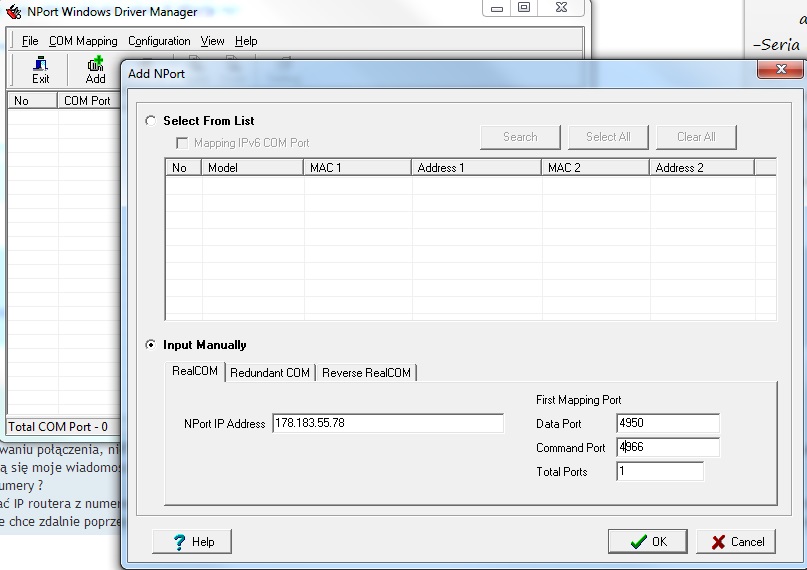The height and width of the screenshot is (570, 807).
Task: Minimize the NPort Driver Manager window
Action: [497, 8]
